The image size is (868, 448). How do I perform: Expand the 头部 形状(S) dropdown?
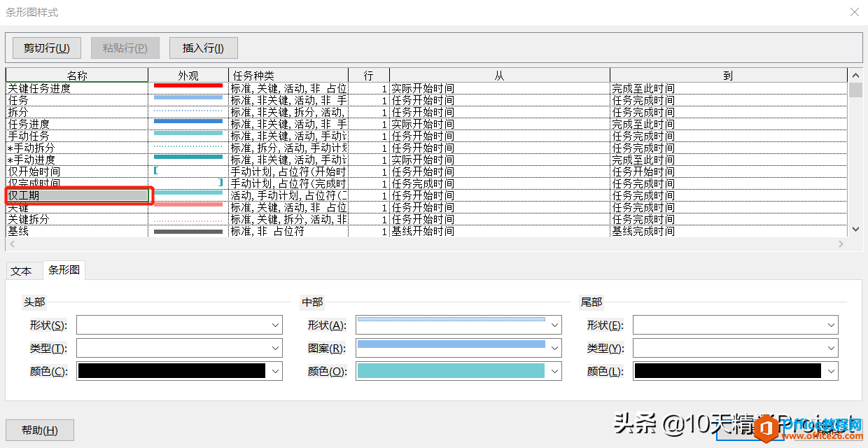coord(275,325)
